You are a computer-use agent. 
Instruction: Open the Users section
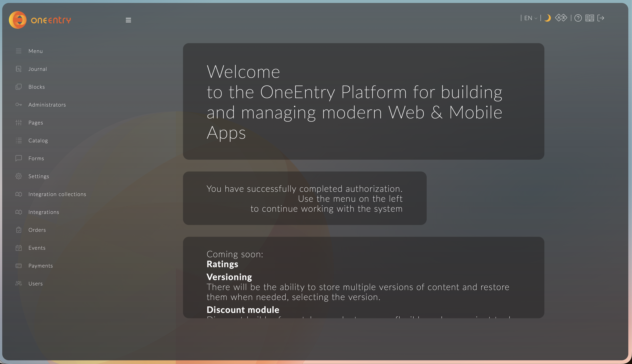click(36, 283)
